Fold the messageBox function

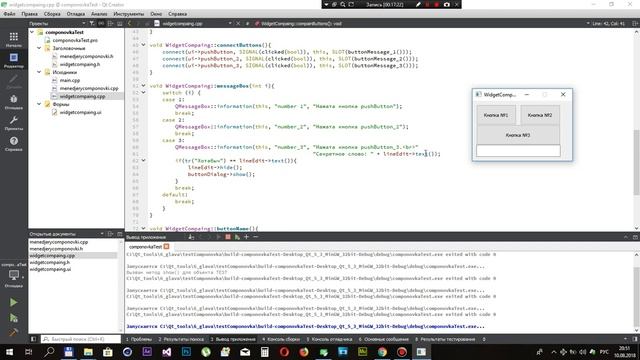pos(143,86)
